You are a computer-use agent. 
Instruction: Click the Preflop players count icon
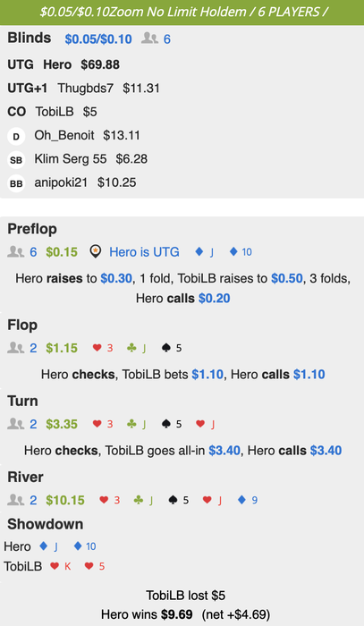15,251
